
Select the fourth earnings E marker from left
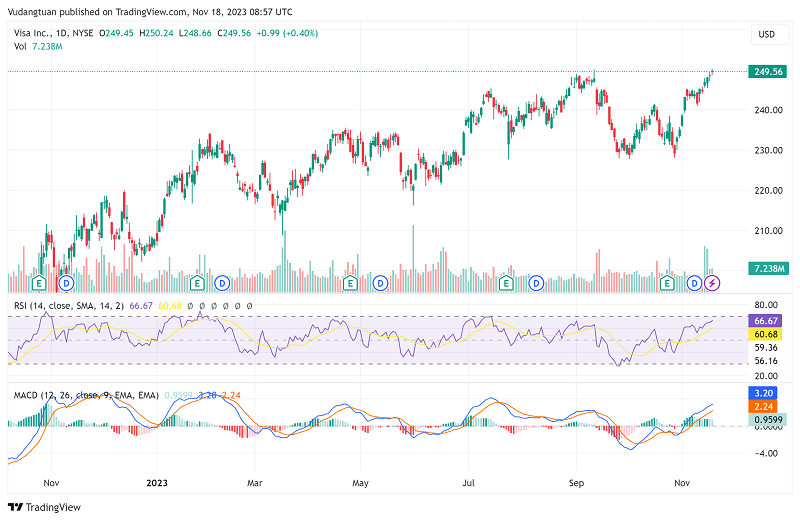coord(506,283)
